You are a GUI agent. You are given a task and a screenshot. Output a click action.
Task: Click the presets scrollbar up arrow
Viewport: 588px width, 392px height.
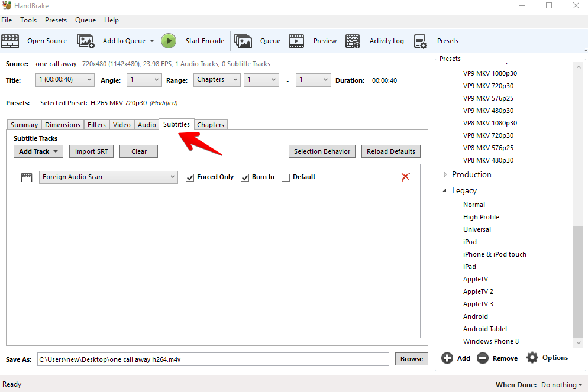(x=579, y=67)
